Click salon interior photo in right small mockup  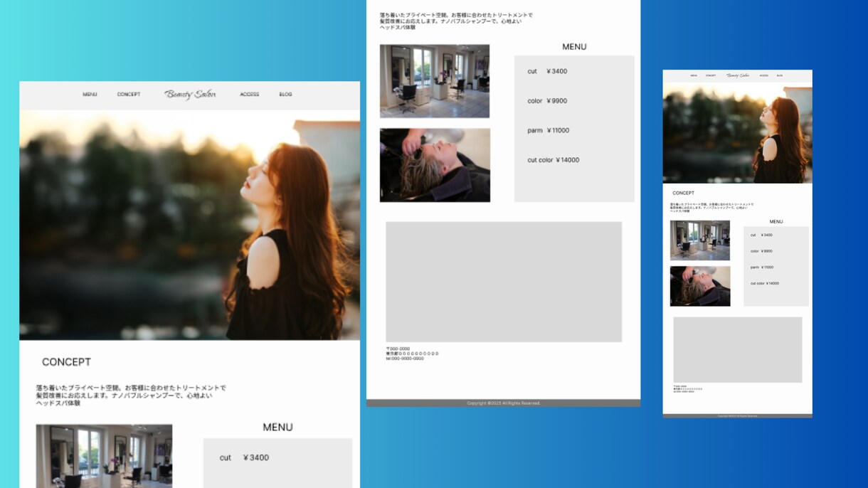700,240
